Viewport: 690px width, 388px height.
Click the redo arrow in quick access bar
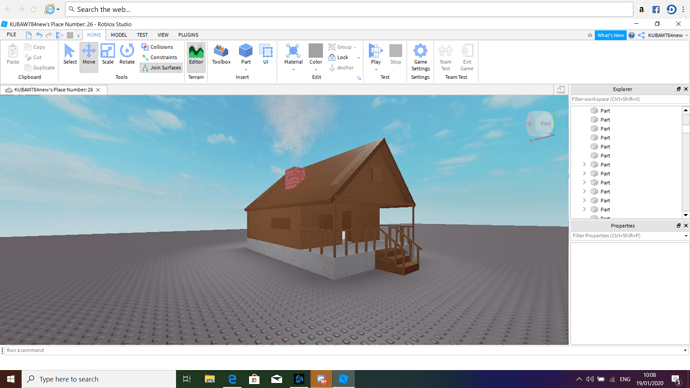tap(49, 35)
